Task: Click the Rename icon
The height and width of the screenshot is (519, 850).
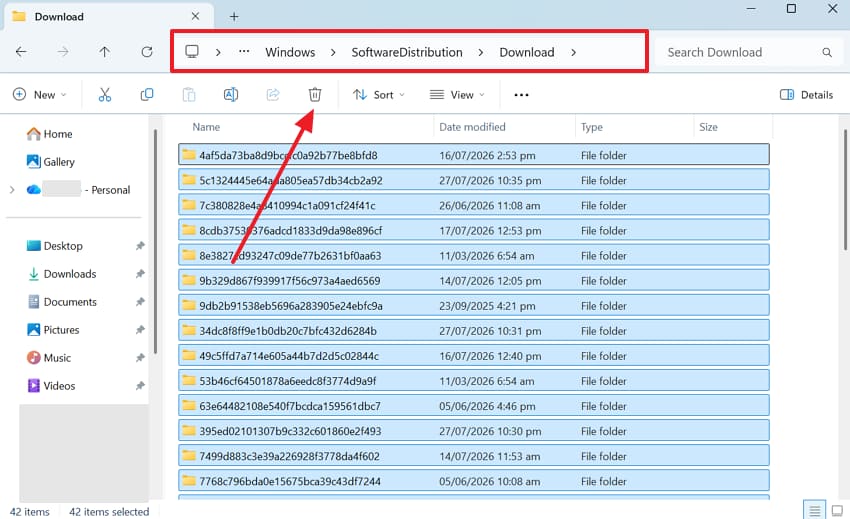Action: pyautogui.click(x=231, y=95)
